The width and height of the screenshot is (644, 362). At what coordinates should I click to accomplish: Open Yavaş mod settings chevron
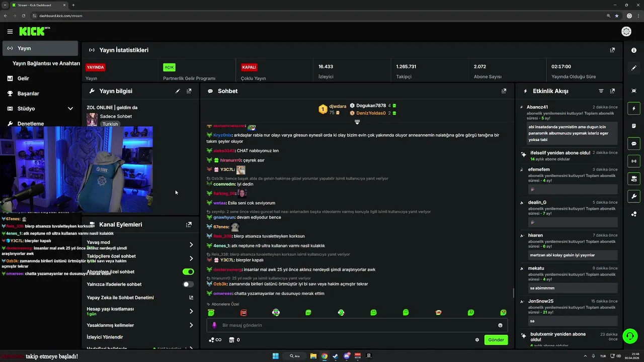(x=191, y=245)
